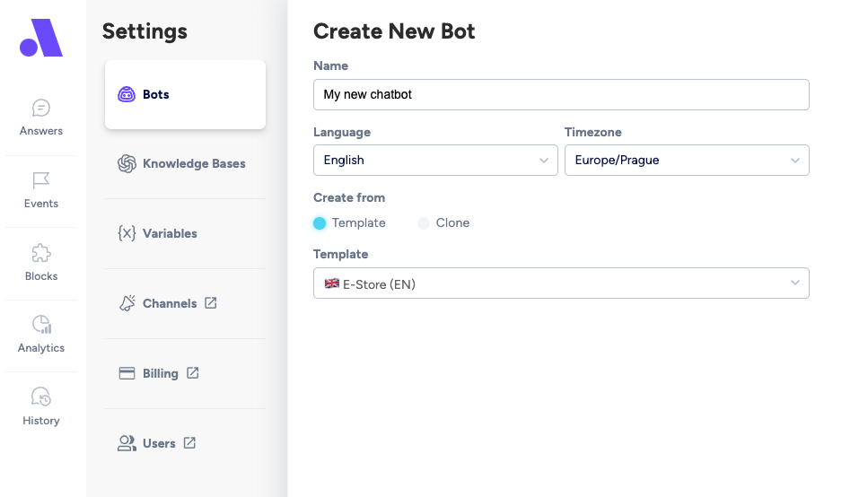Image resolution: width=868 pixels, height=497 pixels.
Task: Click the chevron in Template field
Action: point(795,283)
